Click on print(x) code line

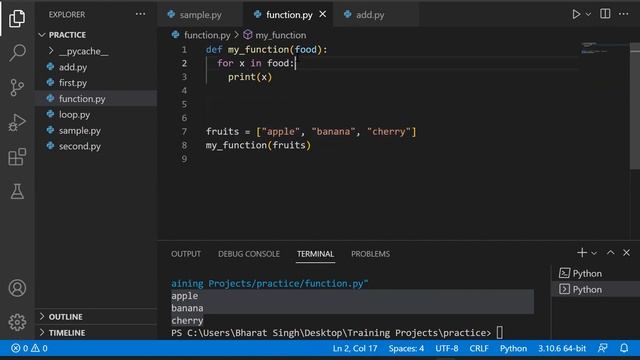point(250,77)
